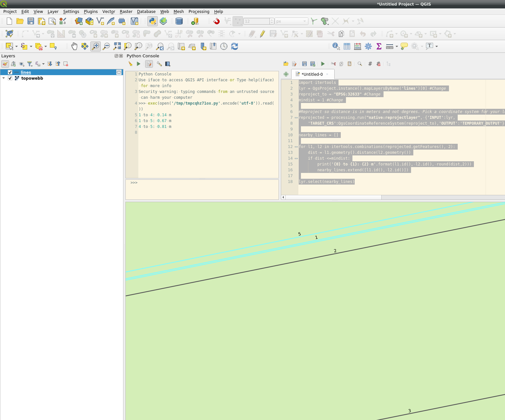The width and height of the screenshot is (505, 420).
Task: Open the attribute table icon
Action: point(347,46)
